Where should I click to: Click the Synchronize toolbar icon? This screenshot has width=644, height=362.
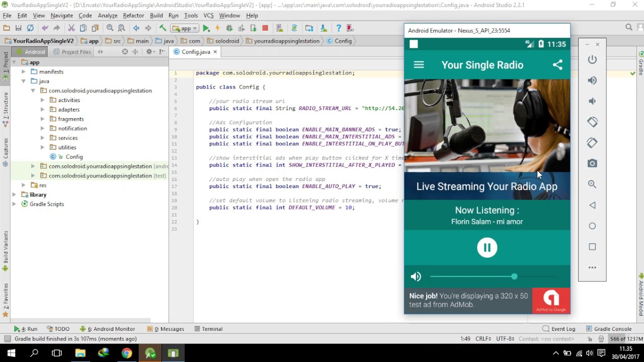tap(30, 28)
